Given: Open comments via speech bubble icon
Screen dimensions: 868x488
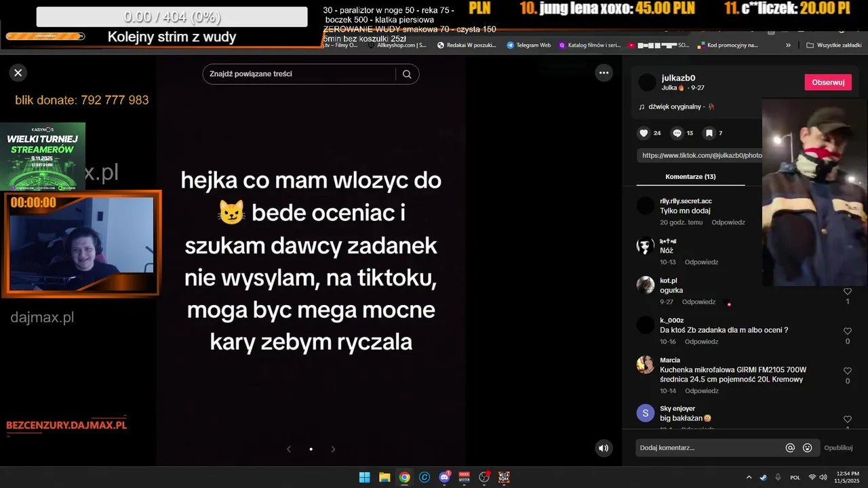Looking at the screenshot, I should pyautogui.click(x=677, y=133).
